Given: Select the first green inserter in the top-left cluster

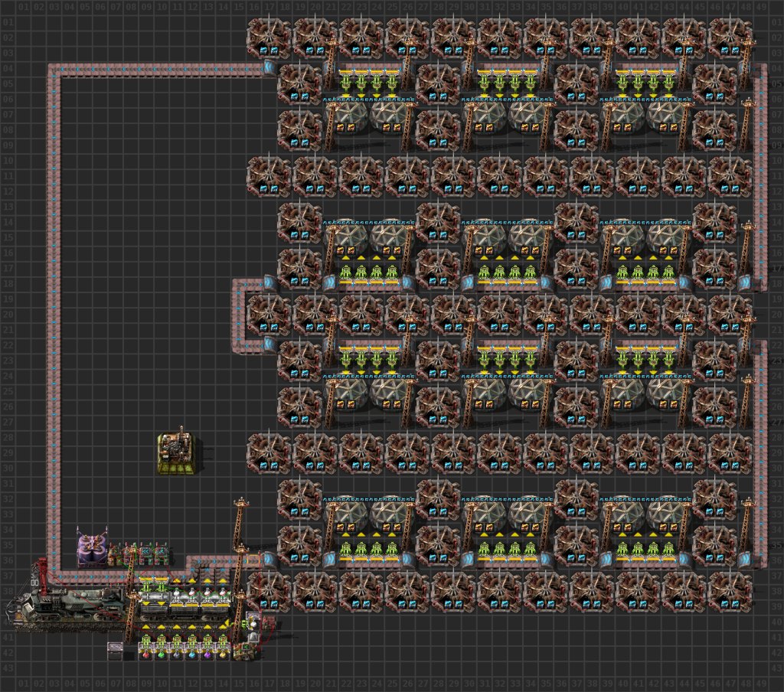Looking at the screenshot, I should click(346, 83).
